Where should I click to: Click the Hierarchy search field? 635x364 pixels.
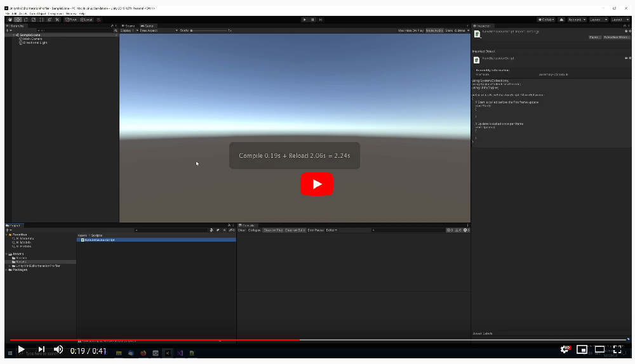[x=74, y=30]
